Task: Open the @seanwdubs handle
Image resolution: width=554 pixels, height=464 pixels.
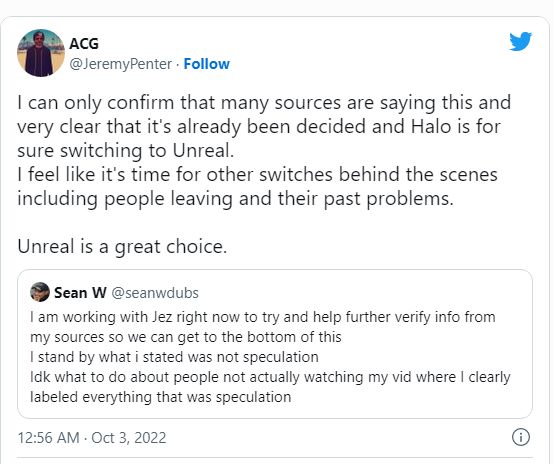Action: [x=155, y=293]
